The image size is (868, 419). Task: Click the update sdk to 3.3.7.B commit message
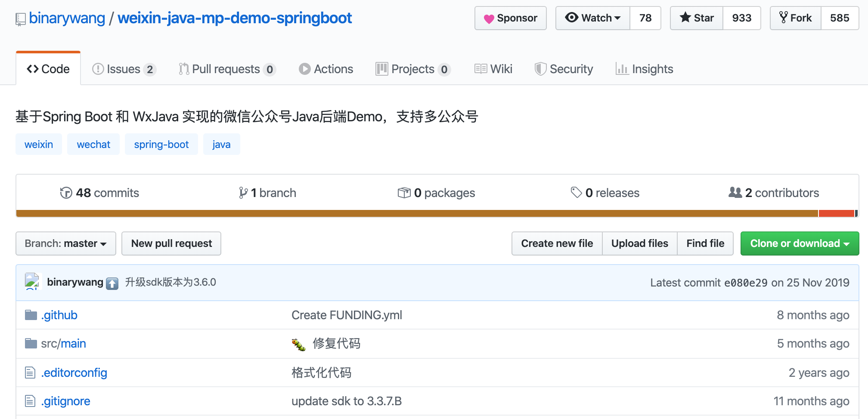point(347,401)
